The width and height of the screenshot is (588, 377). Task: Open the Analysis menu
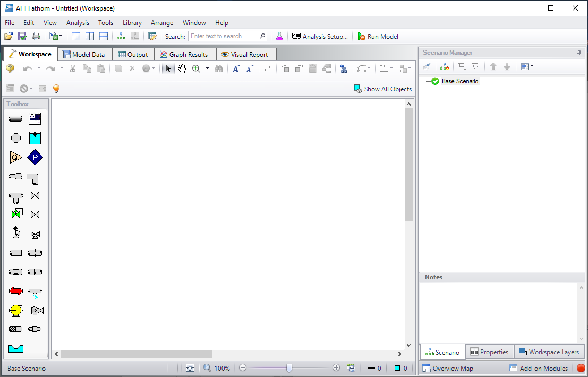(78, 23)
